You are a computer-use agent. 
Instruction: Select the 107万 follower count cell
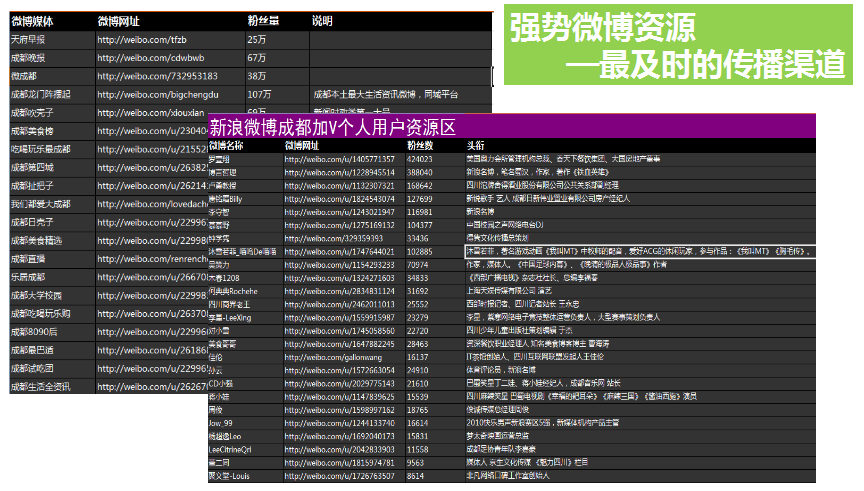click(x=277, y=94)
